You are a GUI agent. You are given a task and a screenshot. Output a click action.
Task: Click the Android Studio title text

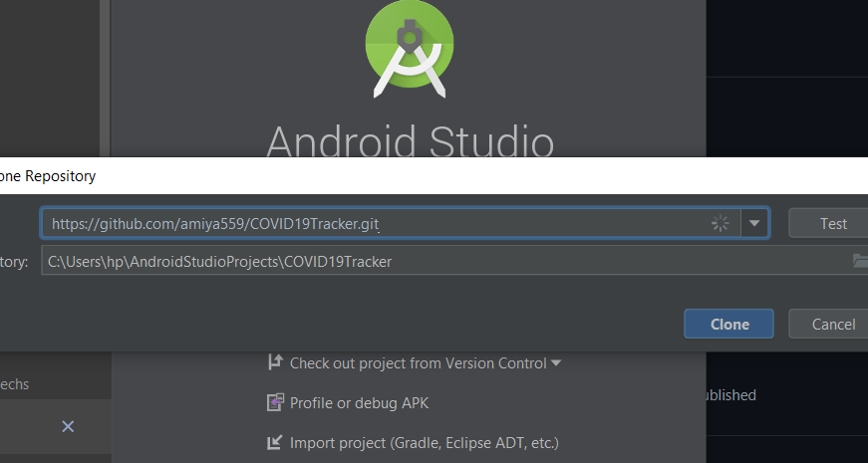(410, 141)
